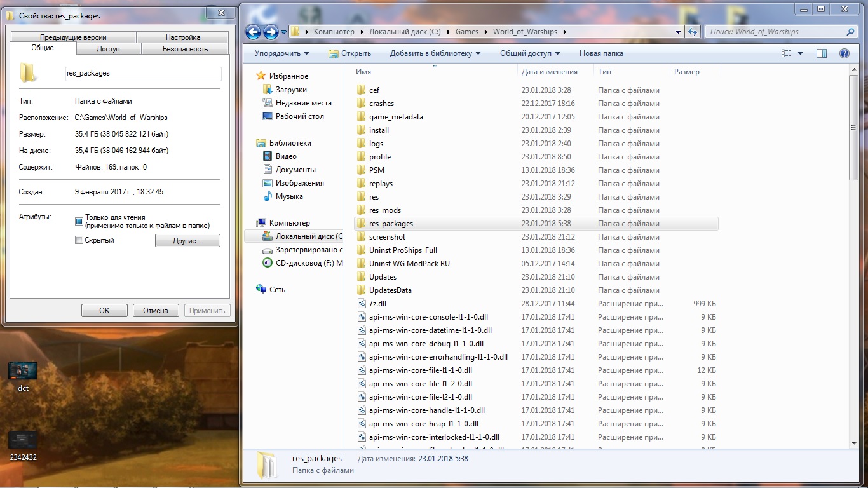This screenshot has height=488, width=868.
Task: Open the Общий доступ dropdown
Action: coord(530,53)
